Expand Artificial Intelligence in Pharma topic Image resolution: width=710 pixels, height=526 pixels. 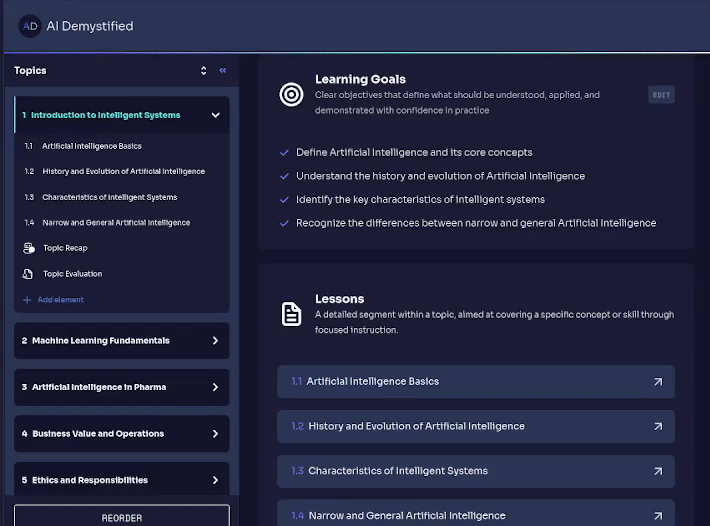tap(215, 387)
